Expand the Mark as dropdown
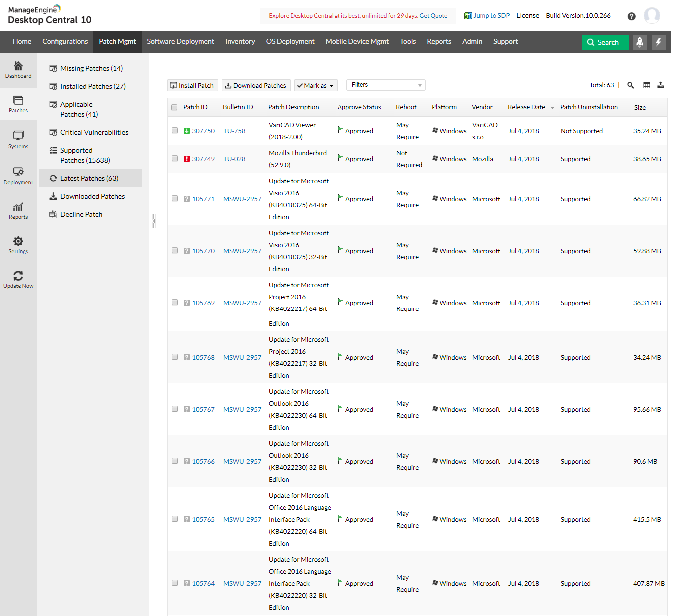This screenshot has width=679, height=616. (316, 85)
